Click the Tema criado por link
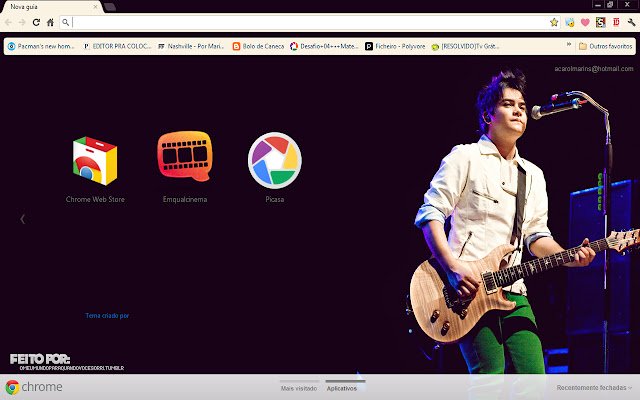 (x=107, y=316)
